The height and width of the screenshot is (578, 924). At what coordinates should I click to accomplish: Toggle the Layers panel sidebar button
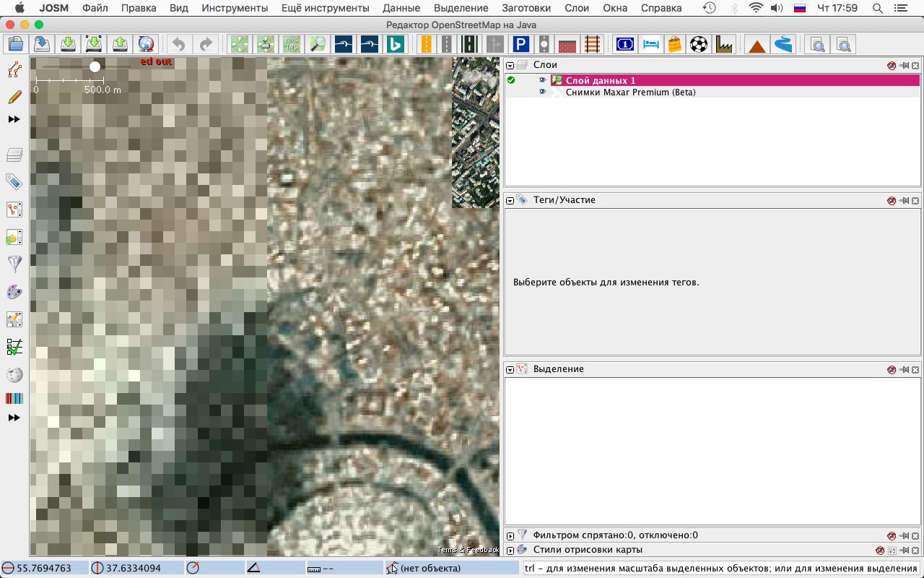coord(14,154)
